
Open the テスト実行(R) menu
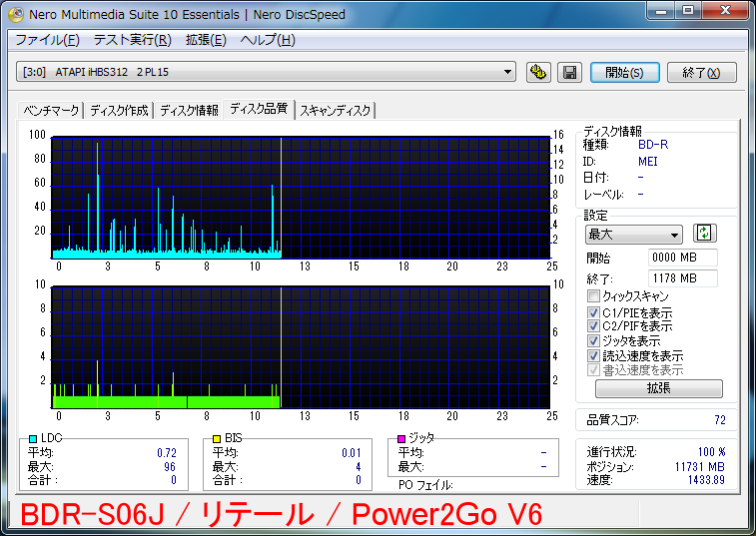coord(132,40)
